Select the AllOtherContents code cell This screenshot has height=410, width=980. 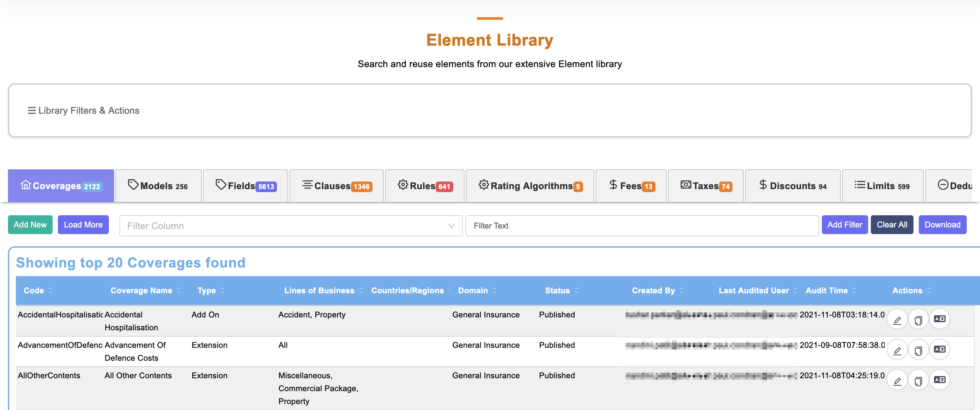49,376
